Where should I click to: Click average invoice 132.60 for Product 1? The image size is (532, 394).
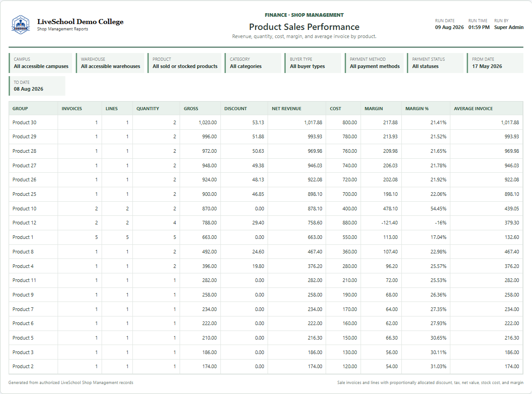pos(512,237)
